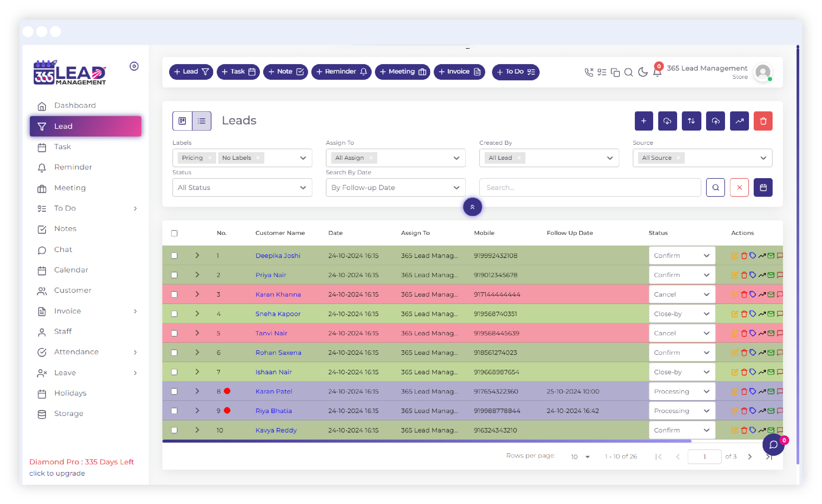Image resolution: width=822 pixels, height=504 pixels.
Task: Open Reminder in the sidebar
Action: (x=85, y=167)
